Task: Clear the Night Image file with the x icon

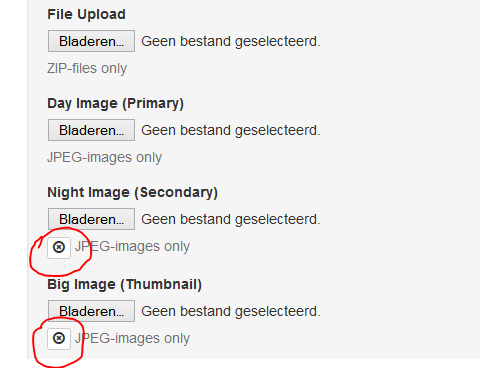Action: [x=59, y=248]
